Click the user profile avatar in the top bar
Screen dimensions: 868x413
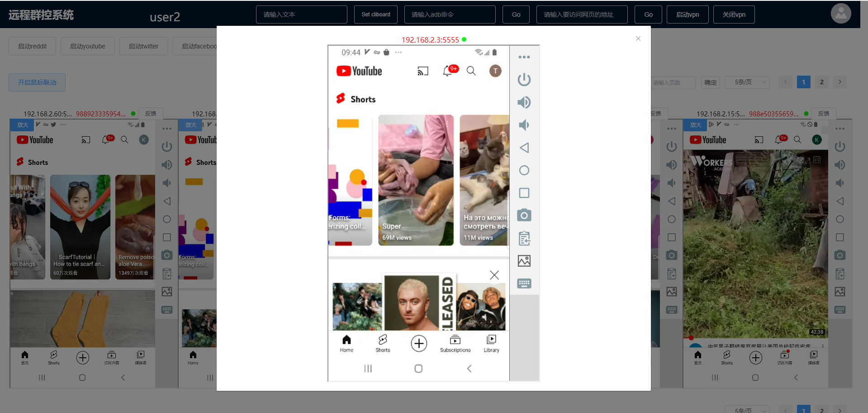click(x=841, y=14)
